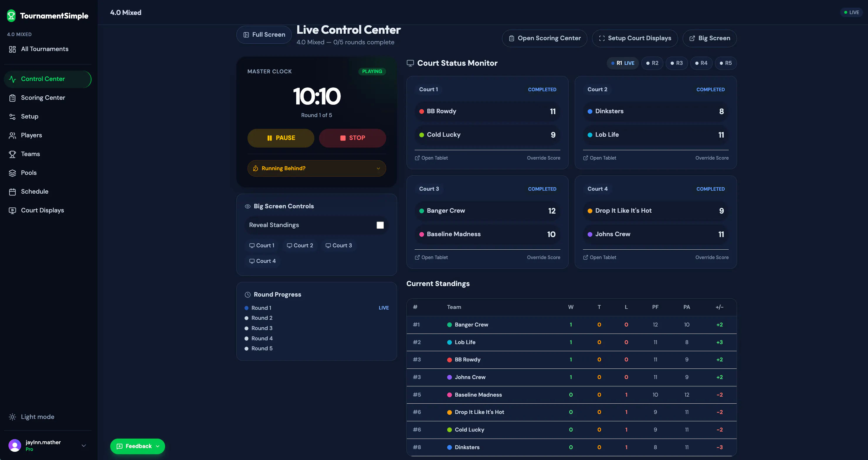Click the Dinksters row in Current Standings
This screenshot has width=868, height=460.
point(572,447)
